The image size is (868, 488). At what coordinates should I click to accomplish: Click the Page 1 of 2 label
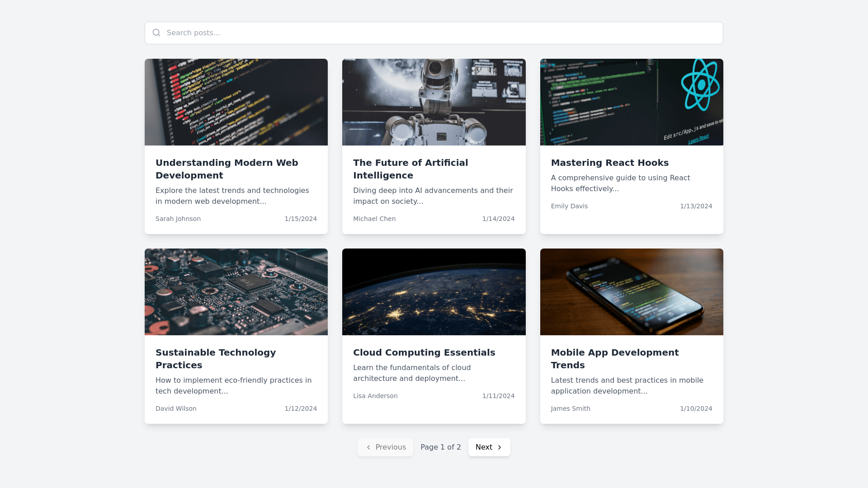[440, 447]
